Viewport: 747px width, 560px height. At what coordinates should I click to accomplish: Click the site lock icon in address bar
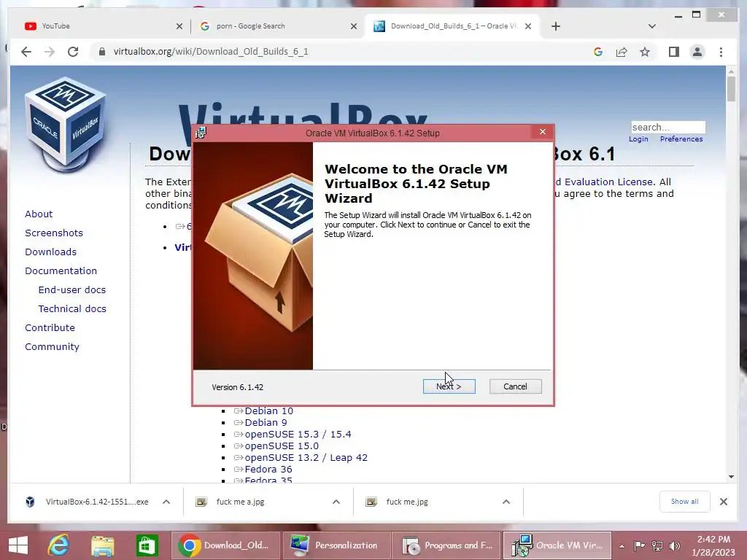(101, 52)
